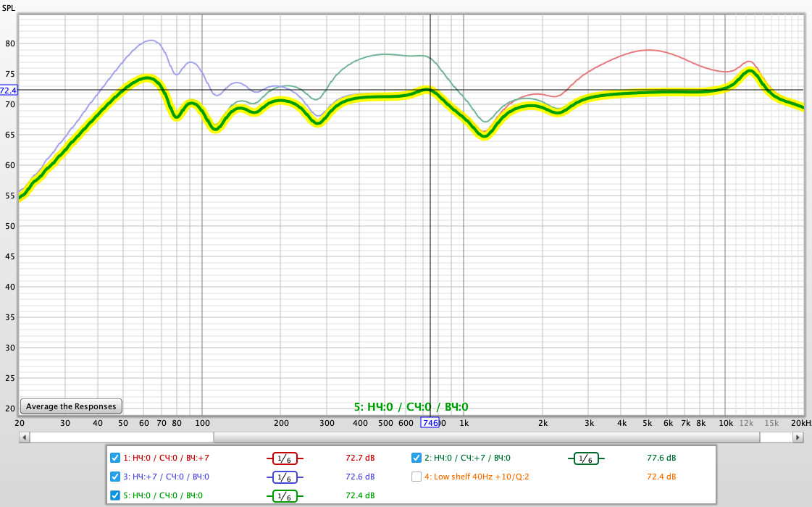Click the 1k frequency axis label
Image resolution: width=812 pixels, height=507 pixels.
(x=464, y=423)
